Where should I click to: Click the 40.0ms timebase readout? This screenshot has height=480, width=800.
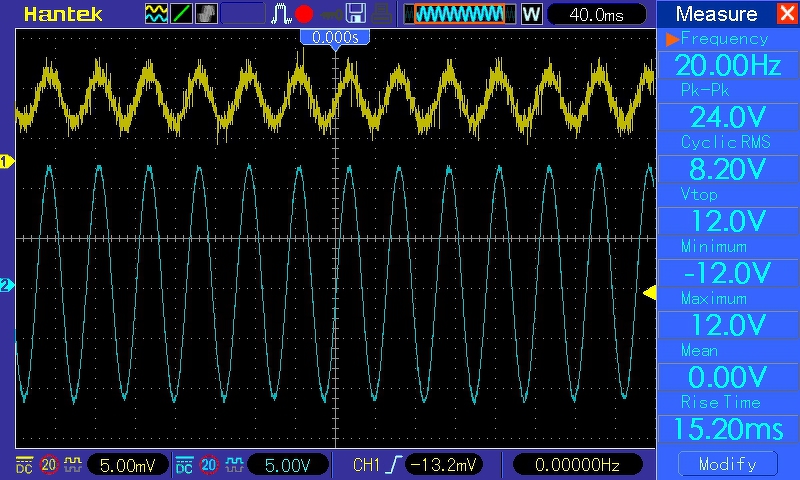pos(596,14)
